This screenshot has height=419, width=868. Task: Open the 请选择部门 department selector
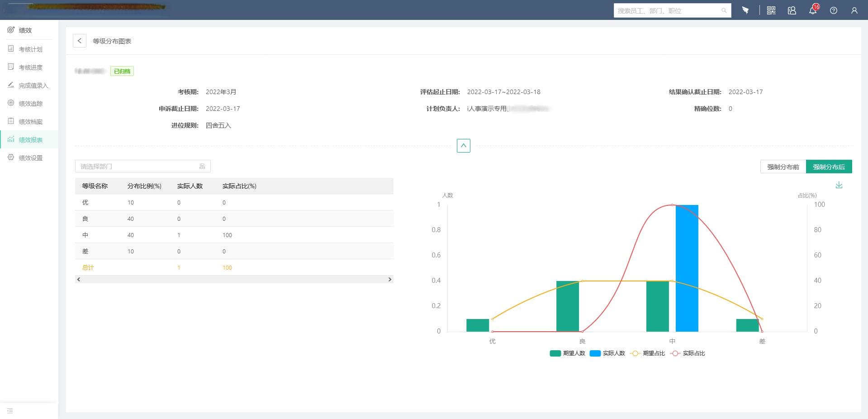[x=142, y=167]
